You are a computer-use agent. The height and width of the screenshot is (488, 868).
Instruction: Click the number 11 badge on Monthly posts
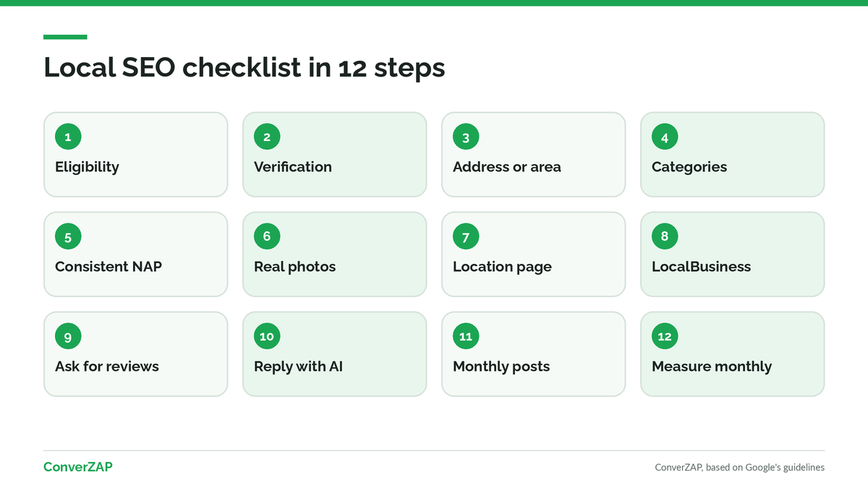coord(466,336)
